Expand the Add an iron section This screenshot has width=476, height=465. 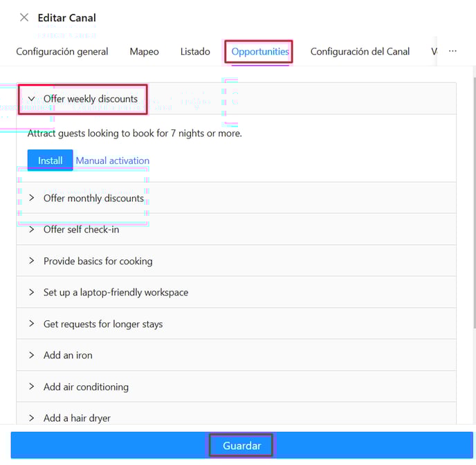coord(32,355)
